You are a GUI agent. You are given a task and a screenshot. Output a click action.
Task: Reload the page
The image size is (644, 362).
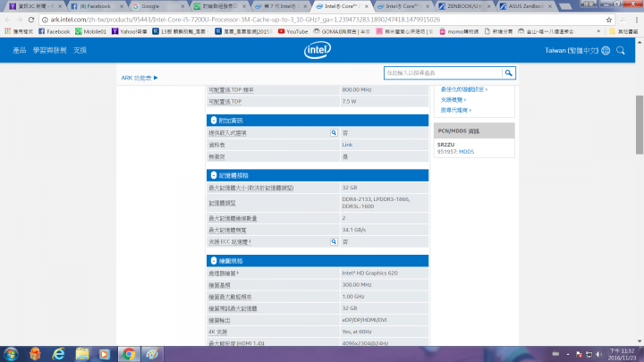31,20
